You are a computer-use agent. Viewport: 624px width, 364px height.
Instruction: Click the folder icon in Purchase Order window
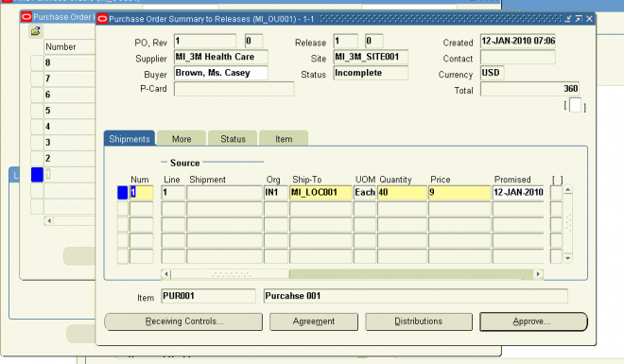35,30
